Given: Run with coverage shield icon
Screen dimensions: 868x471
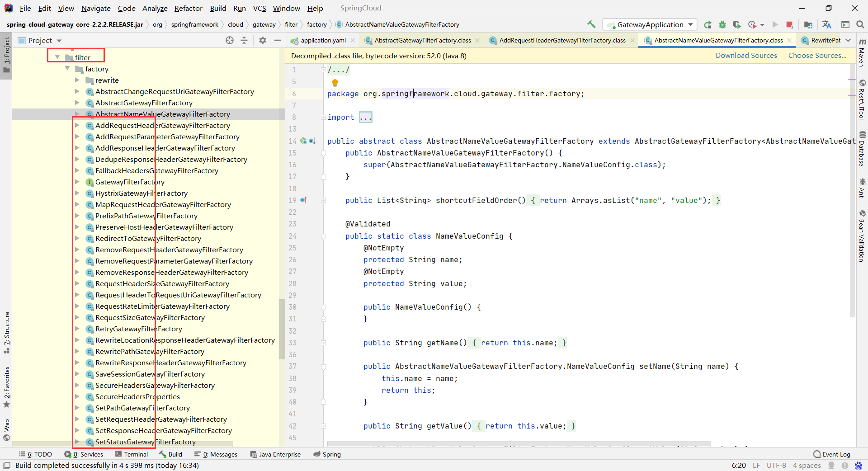Looking at the screenshot, I should pyautogui.click(x=737, y=24).
